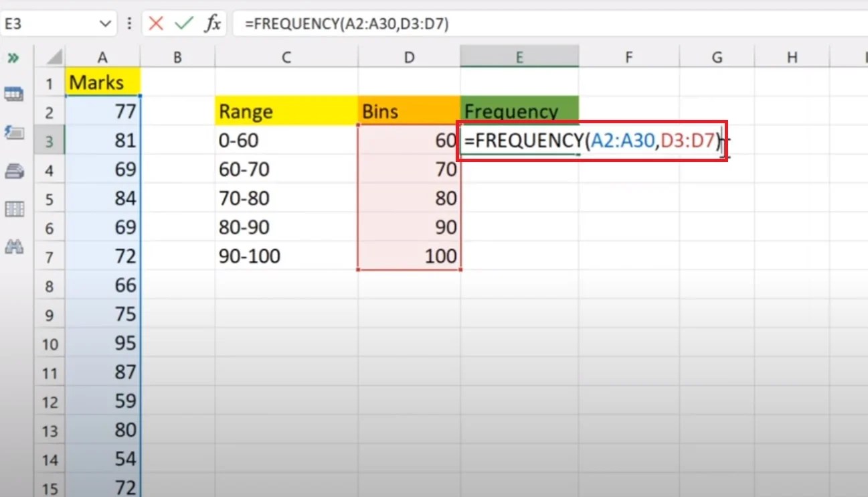Select row 3 header
Image resolution: width=868 pixels, height=497 pixels.
point(50,140)
